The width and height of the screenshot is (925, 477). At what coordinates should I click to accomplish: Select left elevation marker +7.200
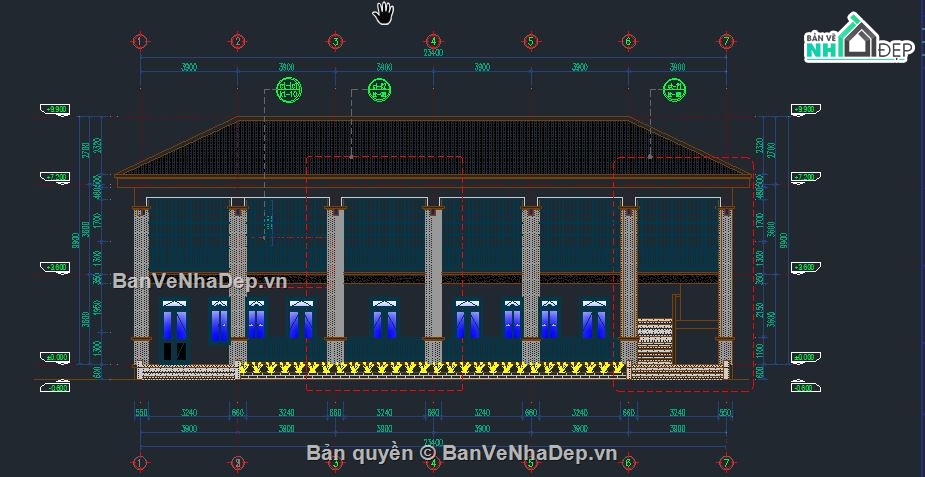pos(55,177)
